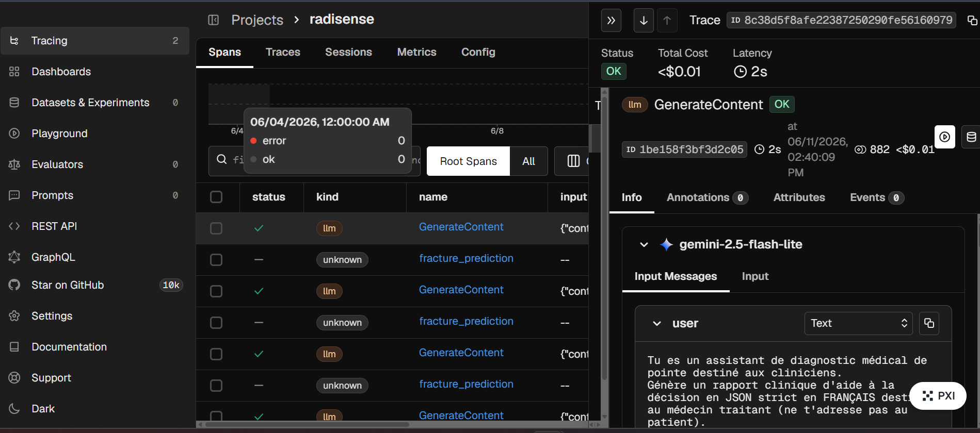Open the columns selector icon
This screenshot has width=980, height=433.
(573, 161)
